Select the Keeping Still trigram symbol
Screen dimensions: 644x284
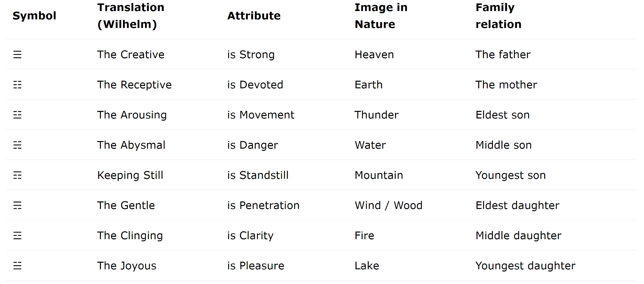(17, 175)
